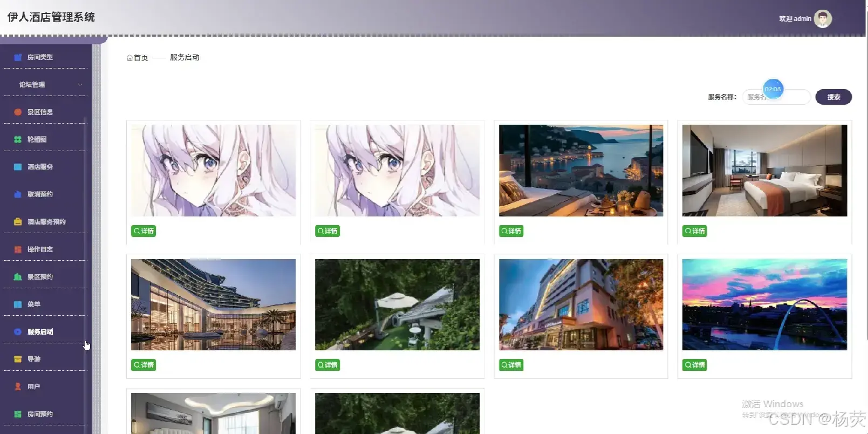Click 详情 under curved resort building card
The height and width of the screenshot is (434, 868).
point(143,365)
